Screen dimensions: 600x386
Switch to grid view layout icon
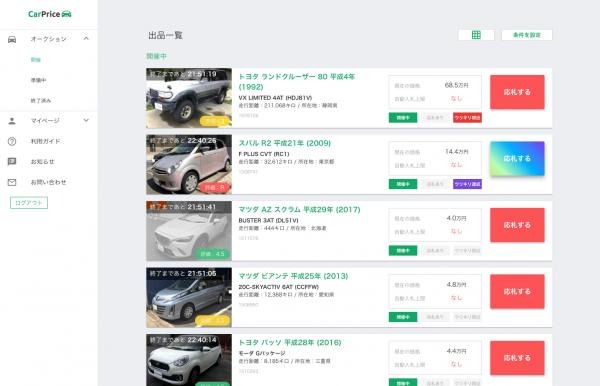[x=476, y=35]
